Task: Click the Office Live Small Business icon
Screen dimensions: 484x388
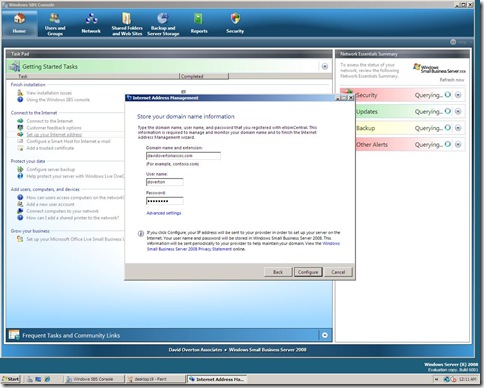Action: tap(20, 239)
